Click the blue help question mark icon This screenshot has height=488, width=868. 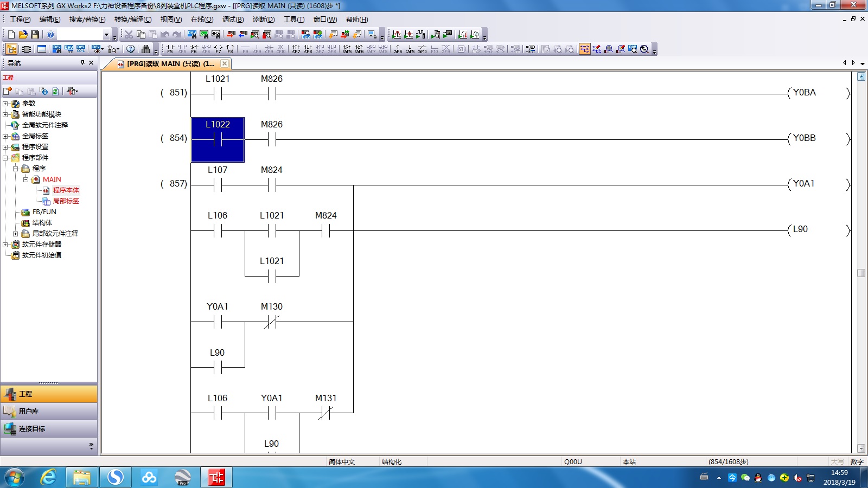pos(50,35)
